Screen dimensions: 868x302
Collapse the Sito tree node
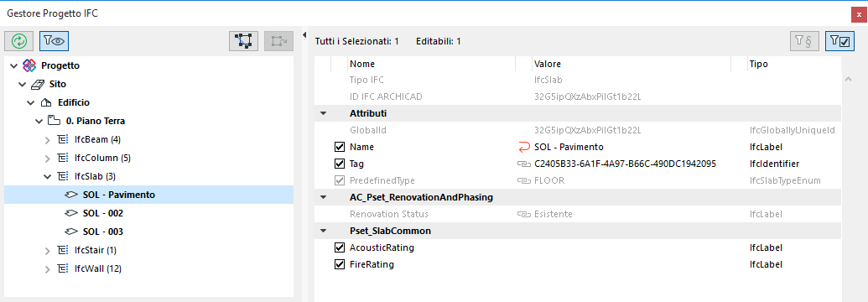(22, 84)
